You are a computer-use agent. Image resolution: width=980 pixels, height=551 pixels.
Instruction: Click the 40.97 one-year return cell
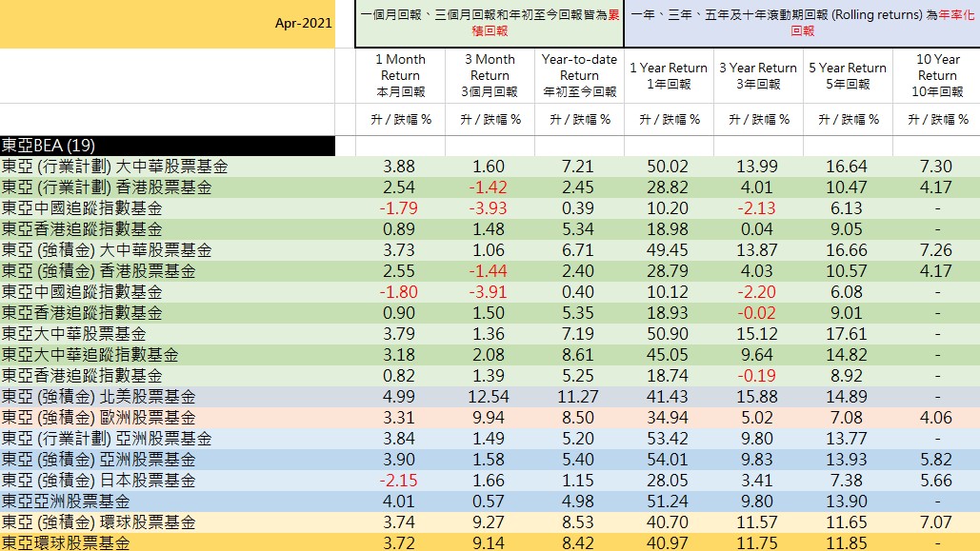pos(668,543)
